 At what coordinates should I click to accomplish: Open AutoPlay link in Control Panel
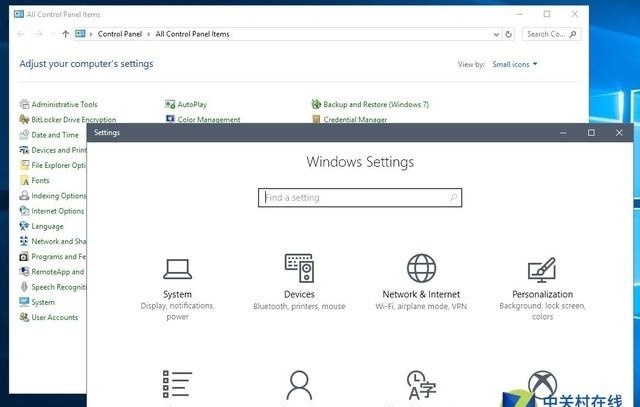tap(192, 105)
